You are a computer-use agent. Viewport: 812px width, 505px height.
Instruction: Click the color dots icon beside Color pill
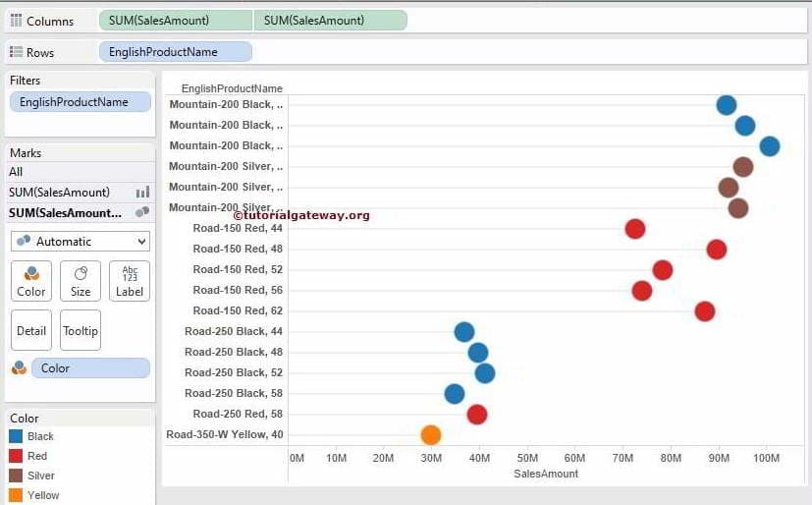click(20, 367)
